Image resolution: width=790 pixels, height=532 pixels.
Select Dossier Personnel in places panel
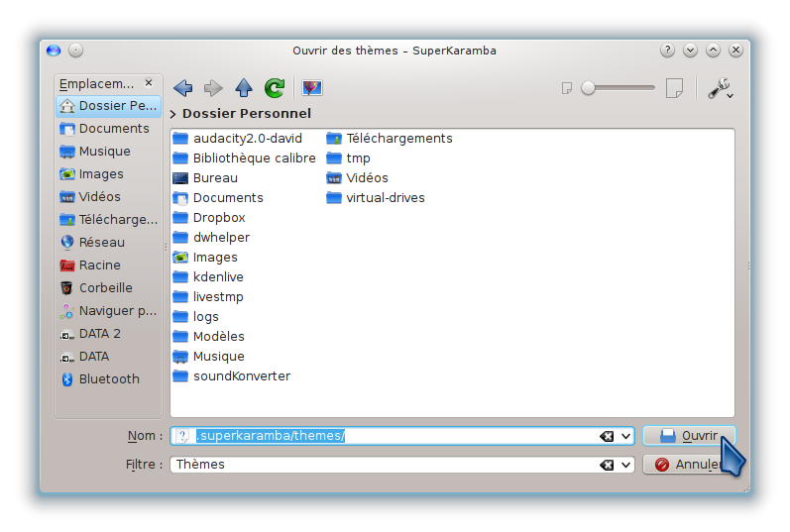108,106
